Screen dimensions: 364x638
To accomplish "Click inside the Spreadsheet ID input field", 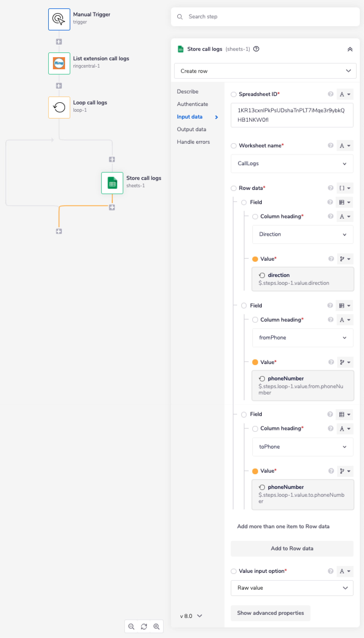I will (292, 115).
